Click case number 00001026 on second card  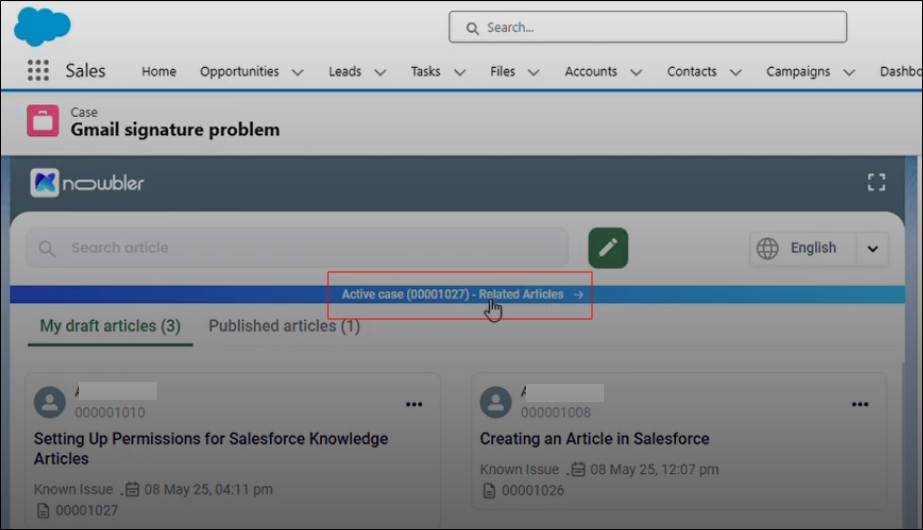(x=533, y=491)
